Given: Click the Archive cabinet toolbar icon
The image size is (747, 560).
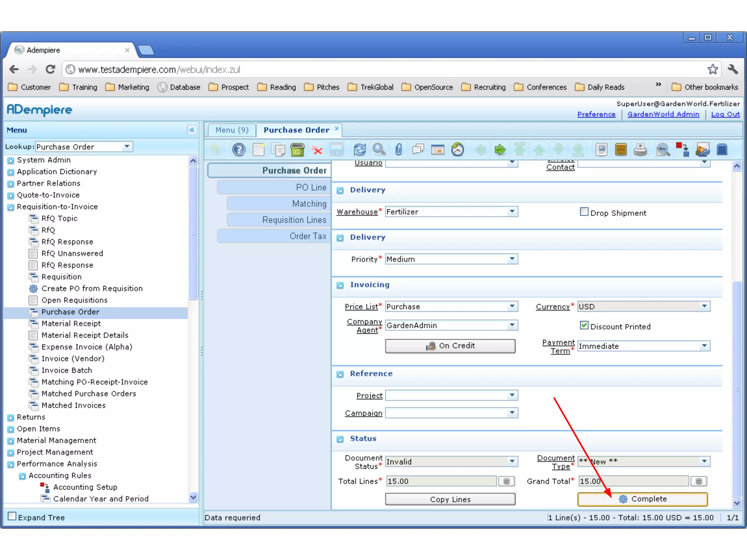Looking at the screenshot, I should (621, 149).
